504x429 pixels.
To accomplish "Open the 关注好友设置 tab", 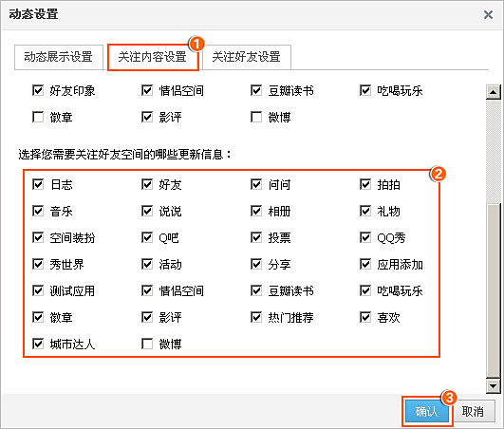I will pos(247,57).
